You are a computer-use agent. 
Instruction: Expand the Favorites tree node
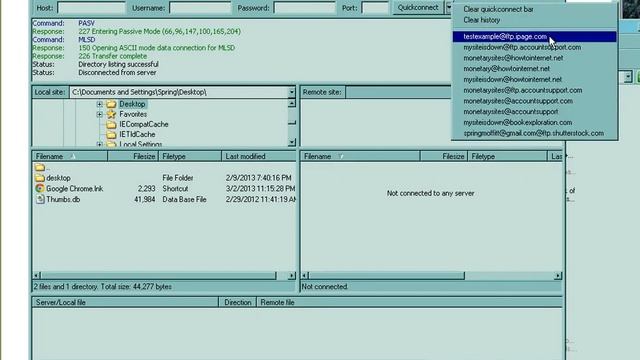pyautogui.click(x=99, y=115)
